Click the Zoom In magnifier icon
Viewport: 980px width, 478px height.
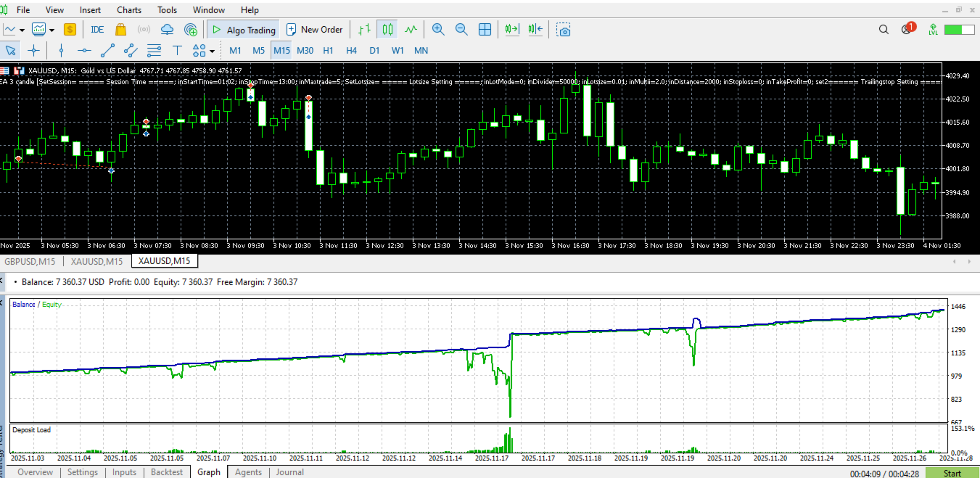tap(438, 30)
